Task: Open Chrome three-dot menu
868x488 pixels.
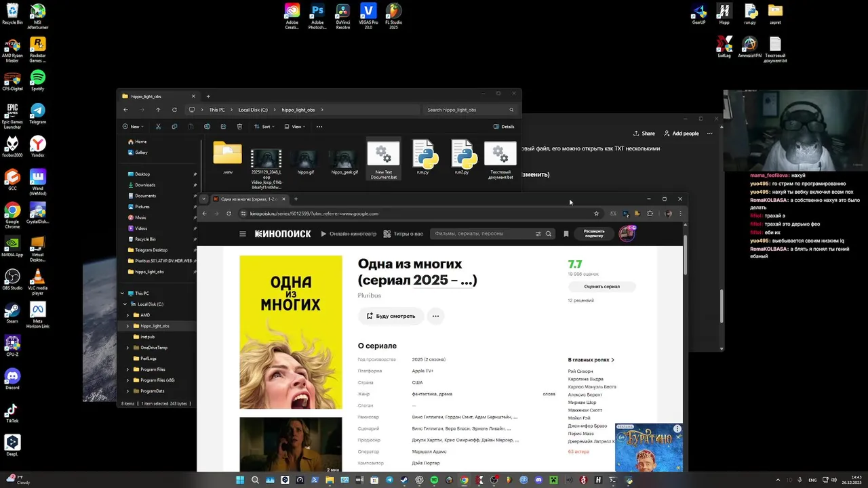Action: click(x=680, y=213)
